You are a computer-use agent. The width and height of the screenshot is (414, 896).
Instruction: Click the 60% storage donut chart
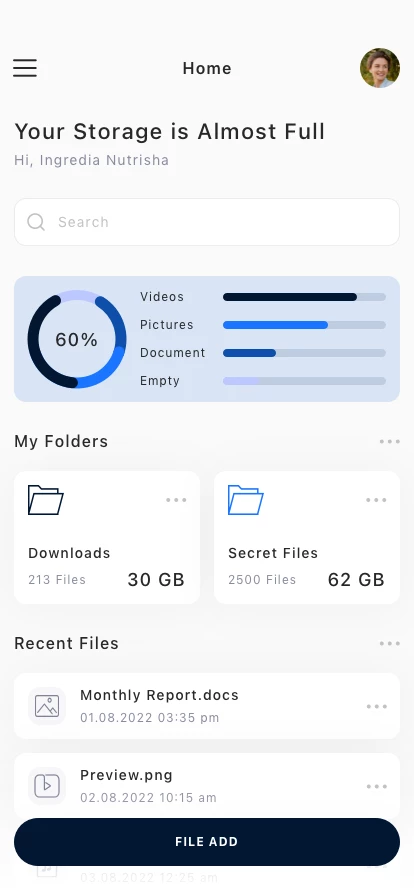[x=77, y=339]
